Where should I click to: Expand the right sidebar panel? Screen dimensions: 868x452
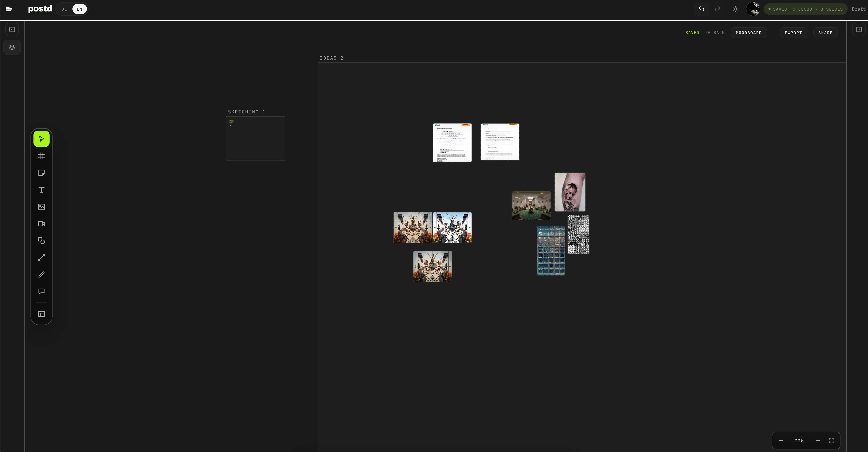coord(859,30)
